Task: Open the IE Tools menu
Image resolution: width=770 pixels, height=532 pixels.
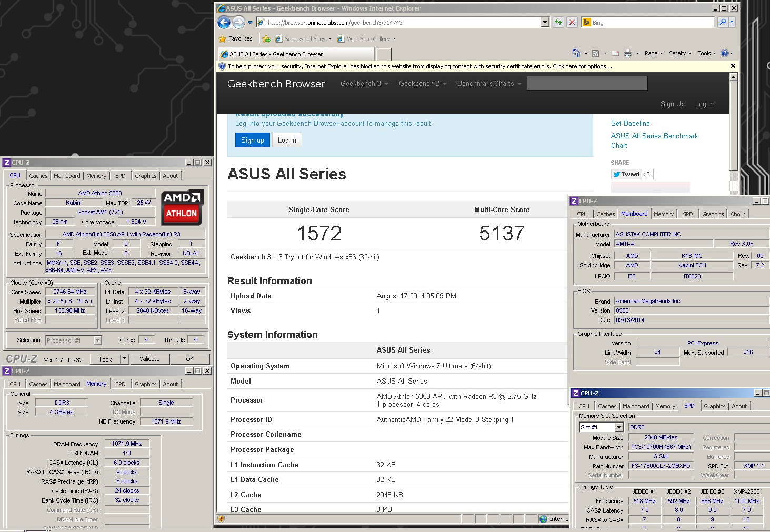Action: tap(706, 53)
